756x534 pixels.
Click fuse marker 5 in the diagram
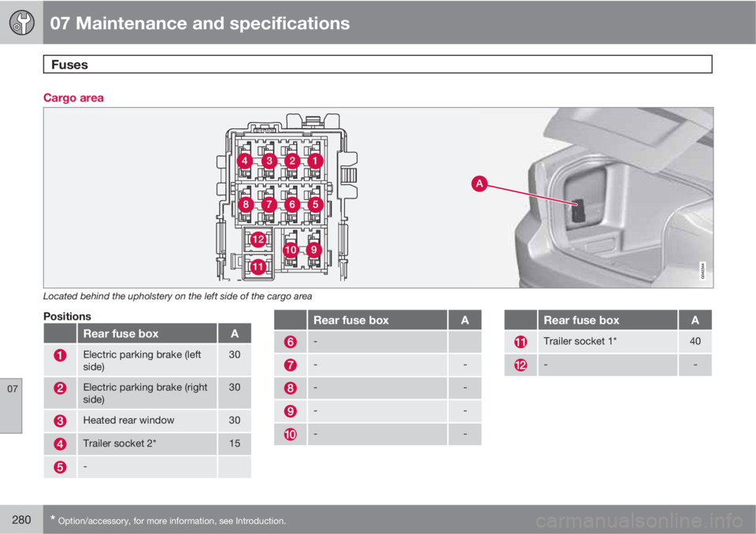(x=315, y=205)
